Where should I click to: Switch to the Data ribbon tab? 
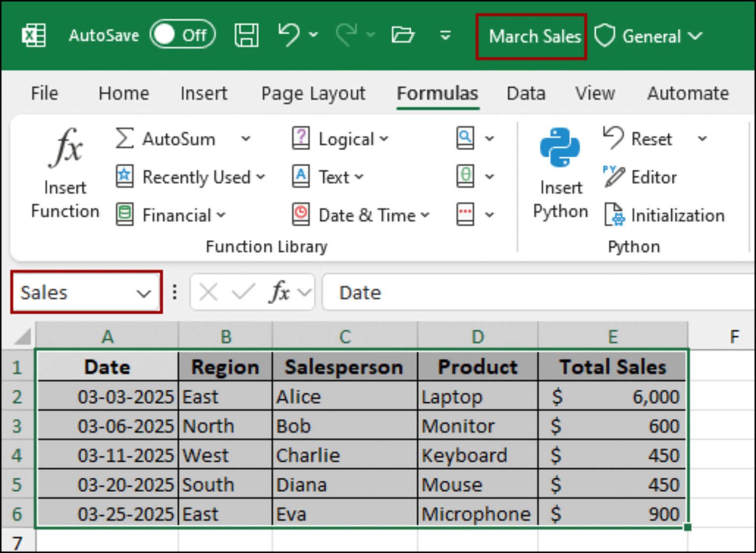tap(526, 93)
